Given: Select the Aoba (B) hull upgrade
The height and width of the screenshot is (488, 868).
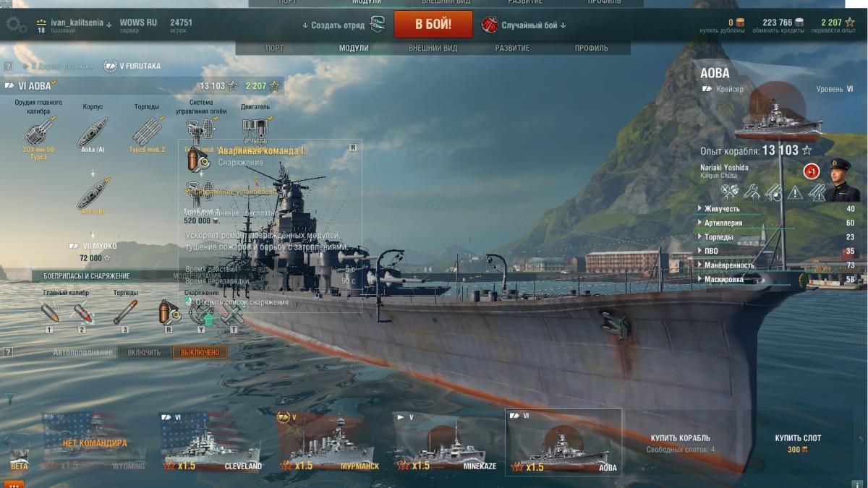Looking at the screenshot, I should pos(93,195).
